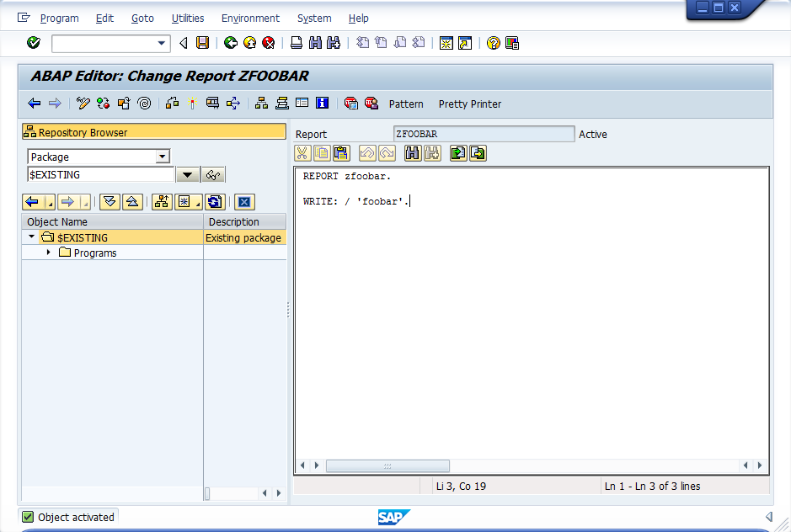Close the repository browser with the X button

(244, 202)
